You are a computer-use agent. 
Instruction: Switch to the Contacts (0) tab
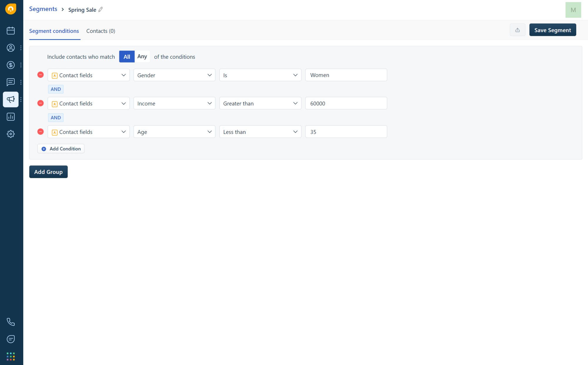point(101,31)
